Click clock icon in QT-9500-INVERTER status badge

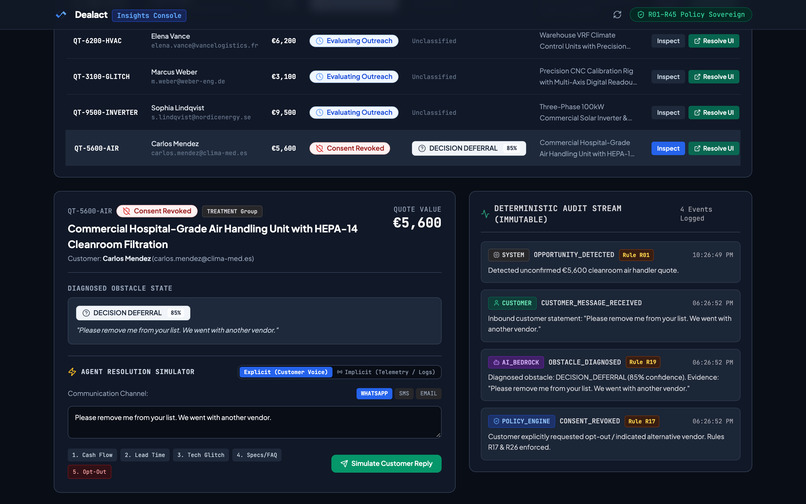pyautogui.click(x=319, y=113)
